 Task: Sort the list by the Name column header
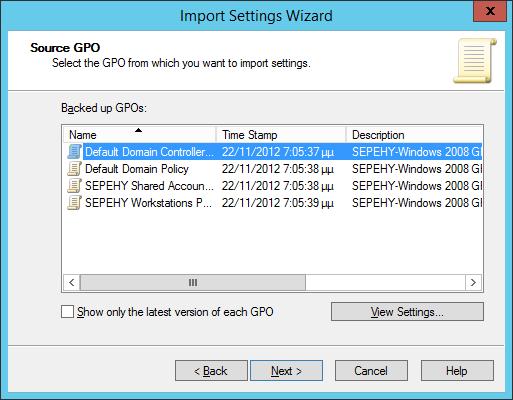139,135
